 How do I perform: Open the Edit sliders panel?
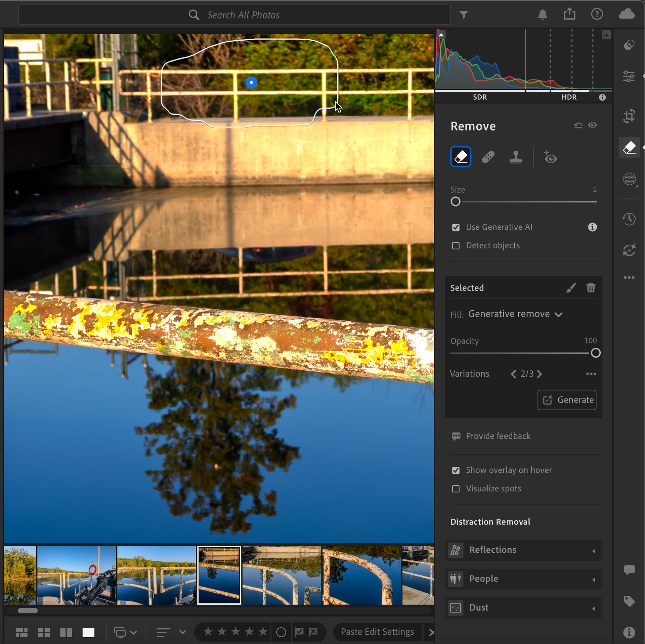[x=629, y=76]
